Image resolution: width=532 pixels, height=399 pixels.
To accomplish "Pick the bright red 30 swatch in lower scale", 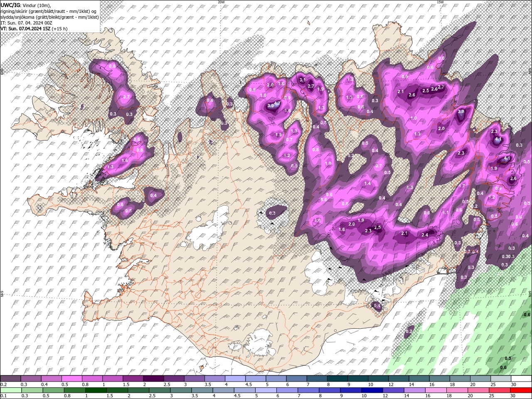I will (521, 390).
